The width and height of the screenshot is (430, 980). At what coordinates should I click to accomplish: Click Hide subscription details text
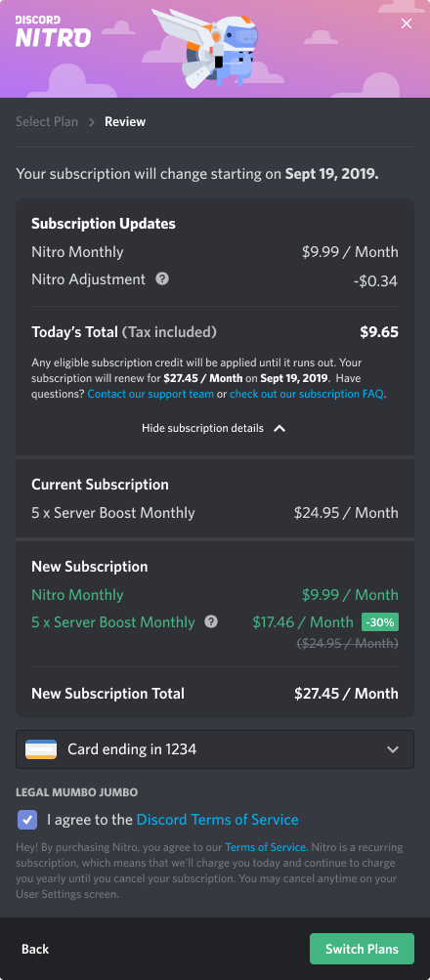[x=202, y=428]
